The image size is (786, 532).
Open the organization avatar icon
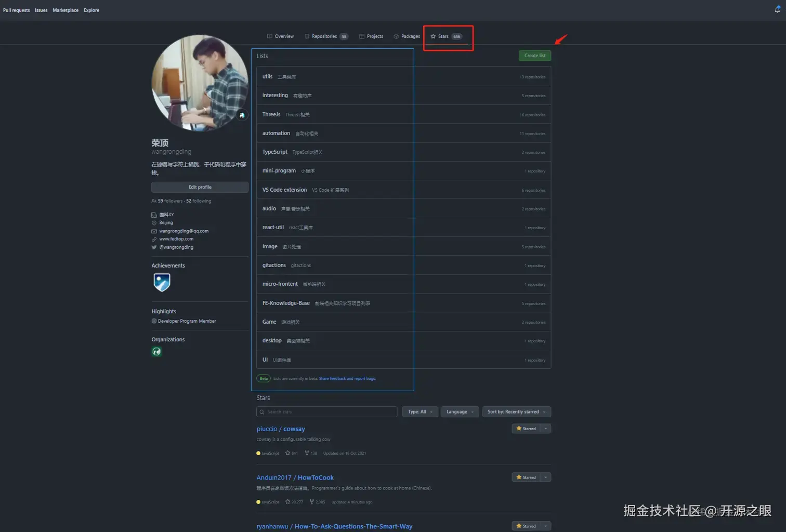156,352
